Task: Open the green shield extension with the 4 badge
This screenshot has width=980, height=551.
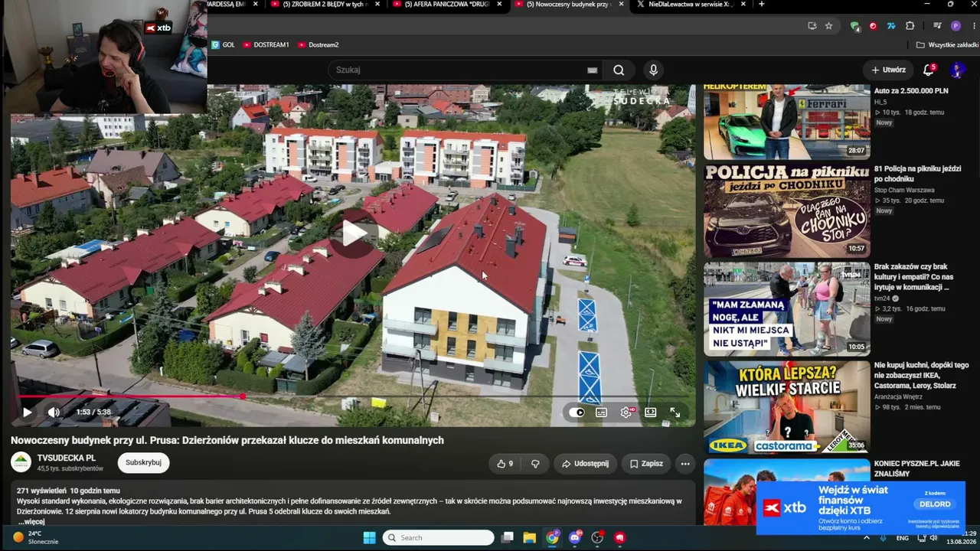Action: tap(854, 26)
